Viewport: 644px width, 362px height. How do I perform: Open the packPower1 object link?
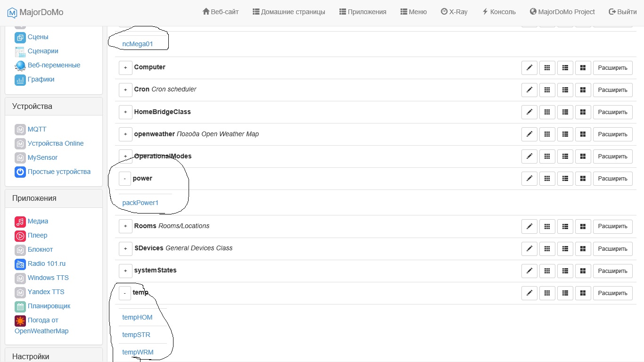(x=140, y=203)
